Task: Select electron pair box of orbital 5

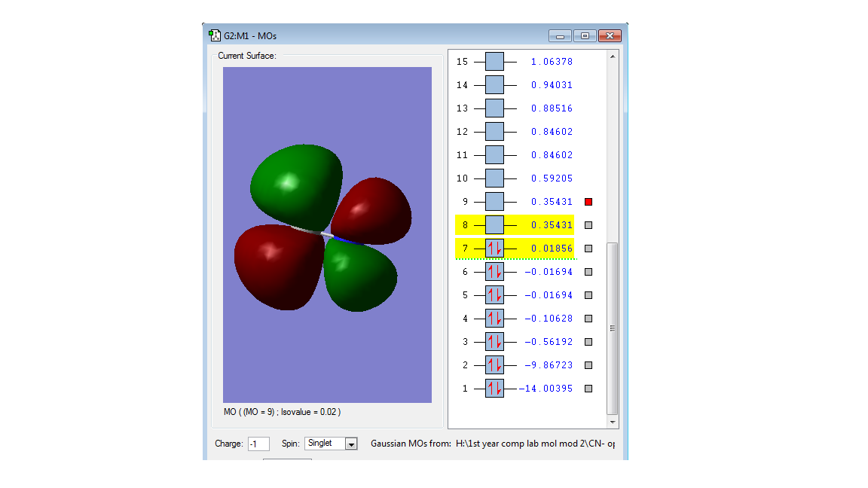Action: click(x=495, y=295)
